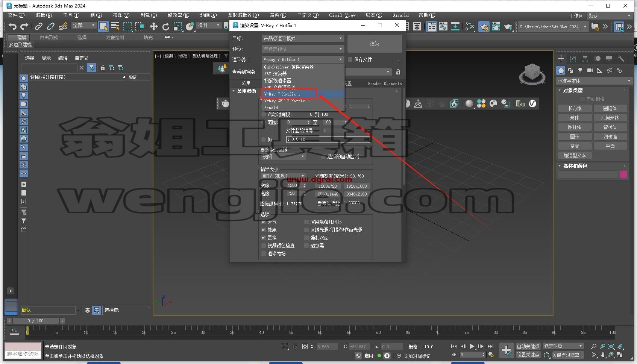Open the 目标 render mode dropdown
Viewport: 637px width, 364px height.
coord(303,38)
